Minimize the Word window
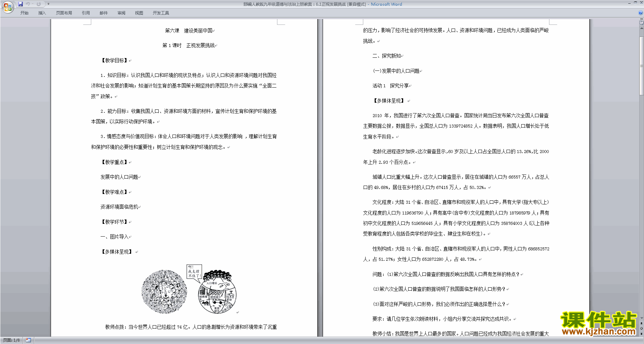Image resolution: width=644 pixels, height=344 pixels. pos(629,3)
